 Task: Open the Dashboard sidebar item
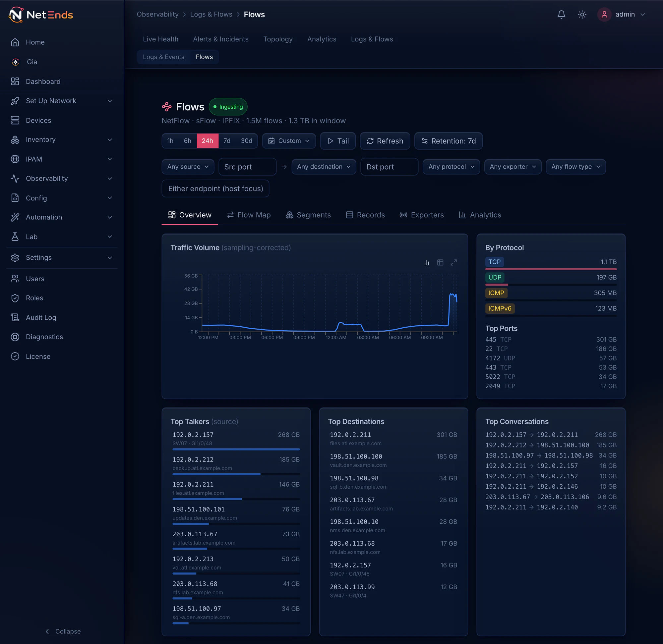tap(62, 81)
